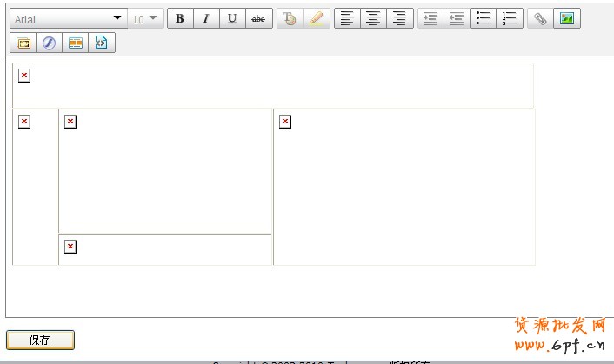Click the broken image in top banner cell

(x=24, y=76)
